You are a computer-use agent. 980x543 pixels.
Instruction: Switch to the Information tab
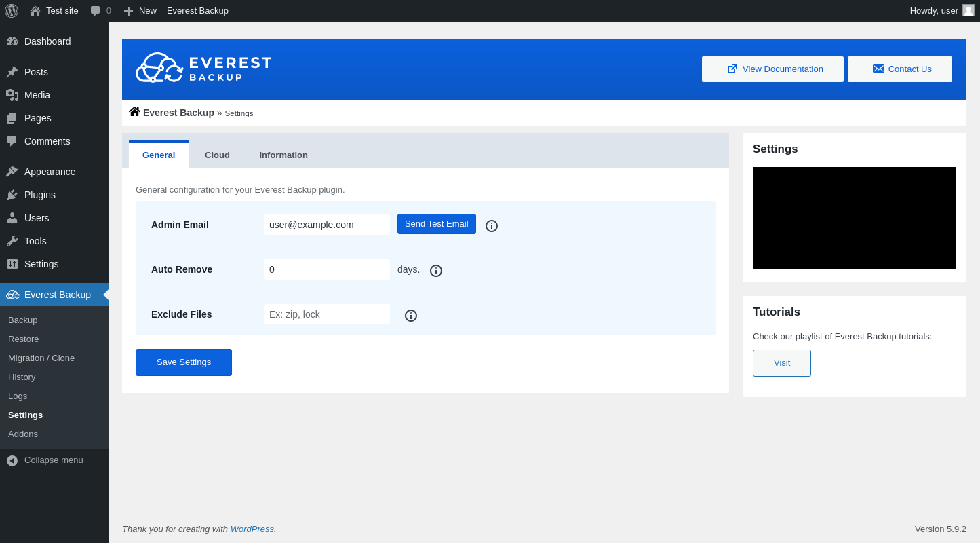283,155
